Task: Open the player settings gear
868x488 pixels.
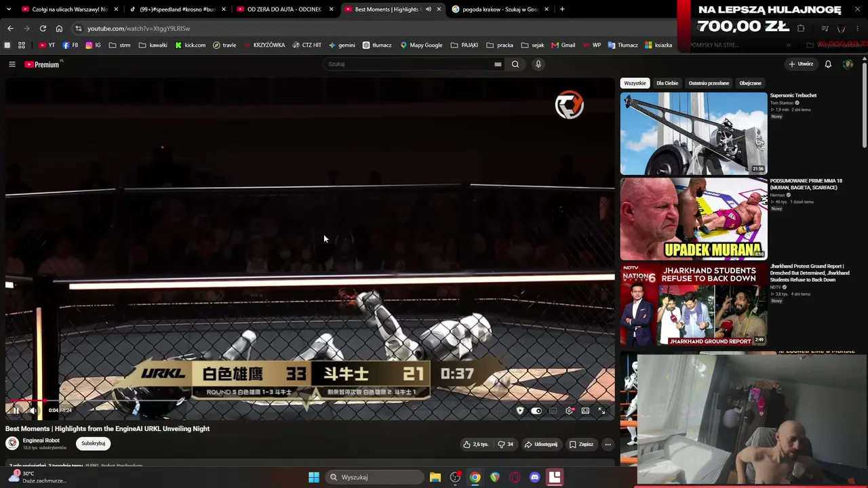Action: [569, 411]
